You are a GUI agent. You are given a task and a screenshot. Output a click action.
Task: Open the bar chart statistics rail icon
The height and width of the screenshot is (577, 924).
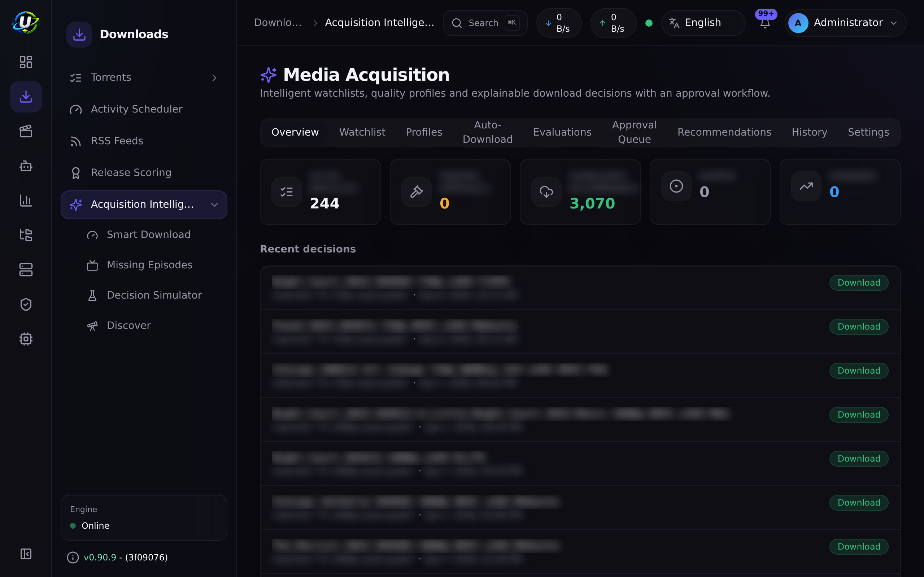[26, 201]
